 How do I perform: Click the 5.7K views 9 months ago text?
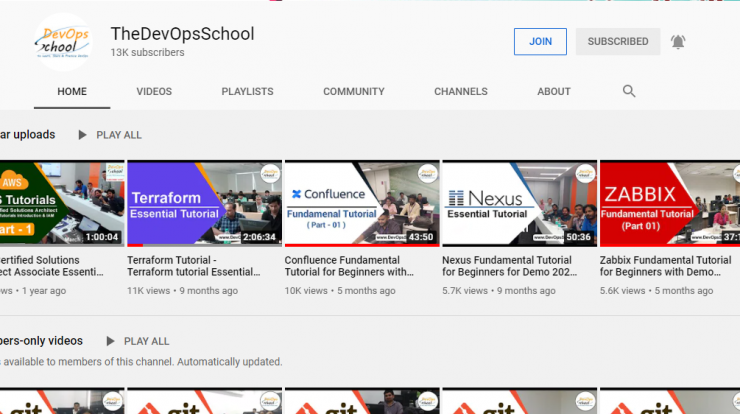(499, 291)
